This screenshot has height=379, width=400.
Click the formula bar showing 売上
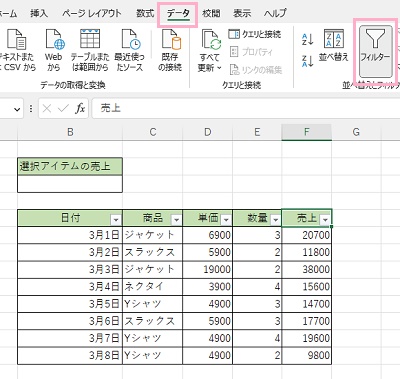[x=246, y=108]
